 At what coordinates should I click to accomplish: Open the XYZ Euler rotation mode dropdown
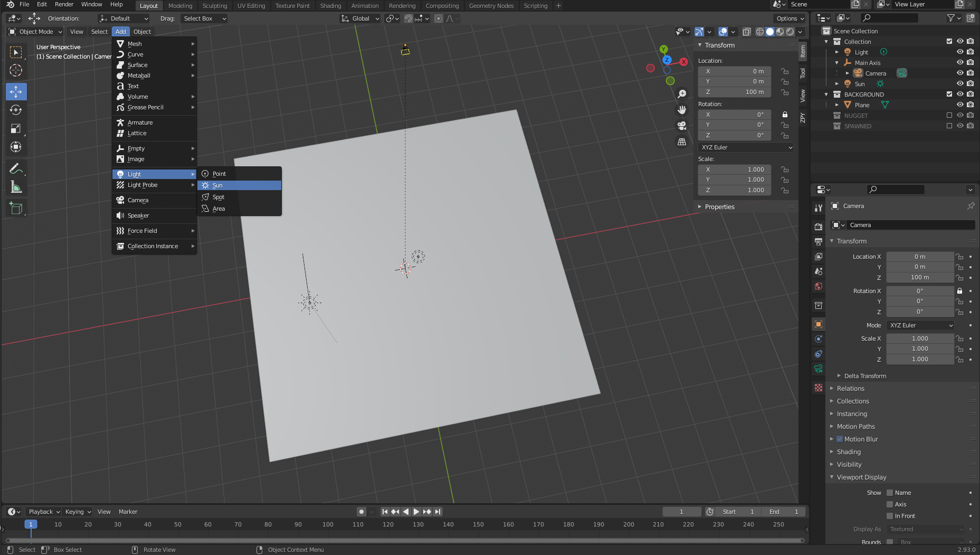pos(746,147)
